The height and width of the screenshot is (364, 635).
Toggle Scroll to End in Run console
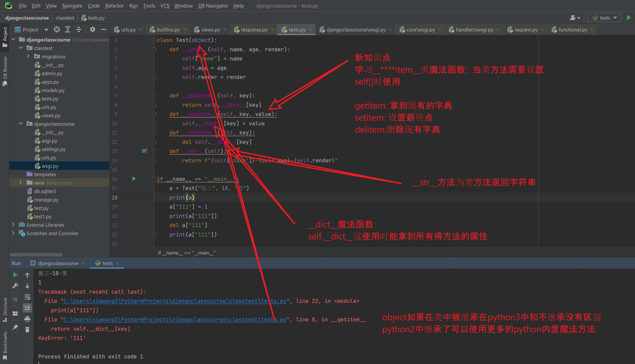coord(27,308)
